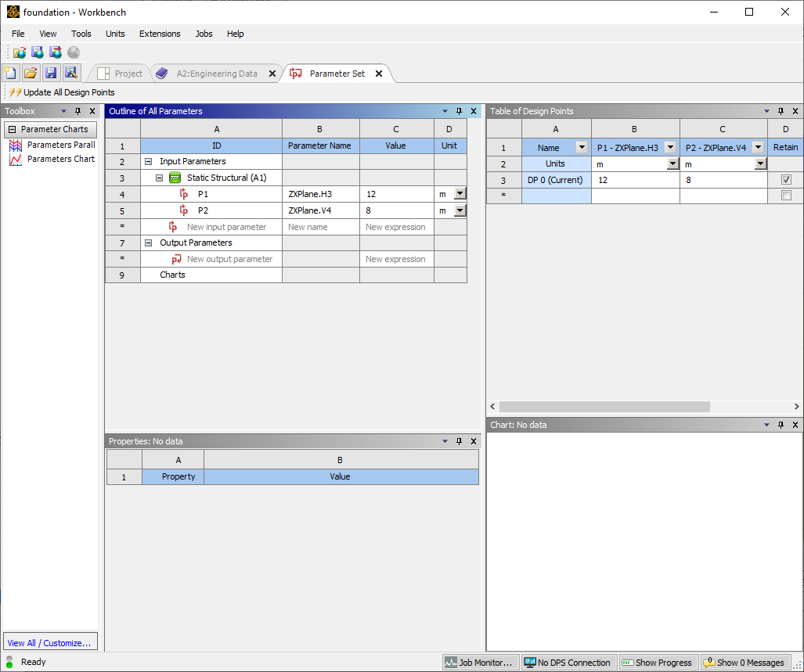Click the New input parameter icon
The image size is (804, 672).
[173, 227]
